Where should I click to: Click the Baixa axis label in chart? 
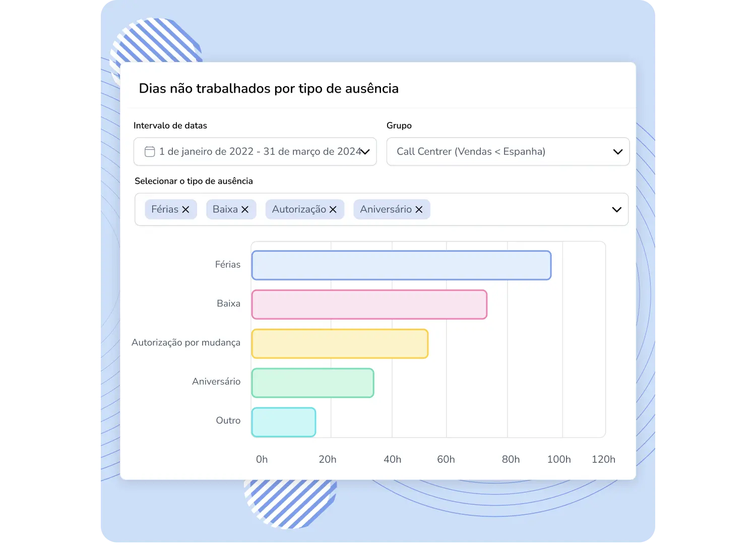pos(229,304)
